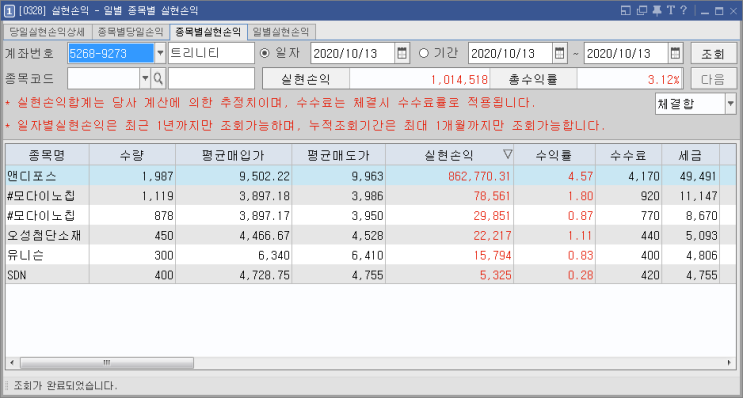The image size is (743, 398).
Task: Expand the account number dropdown
Action: tap(160, 53)
